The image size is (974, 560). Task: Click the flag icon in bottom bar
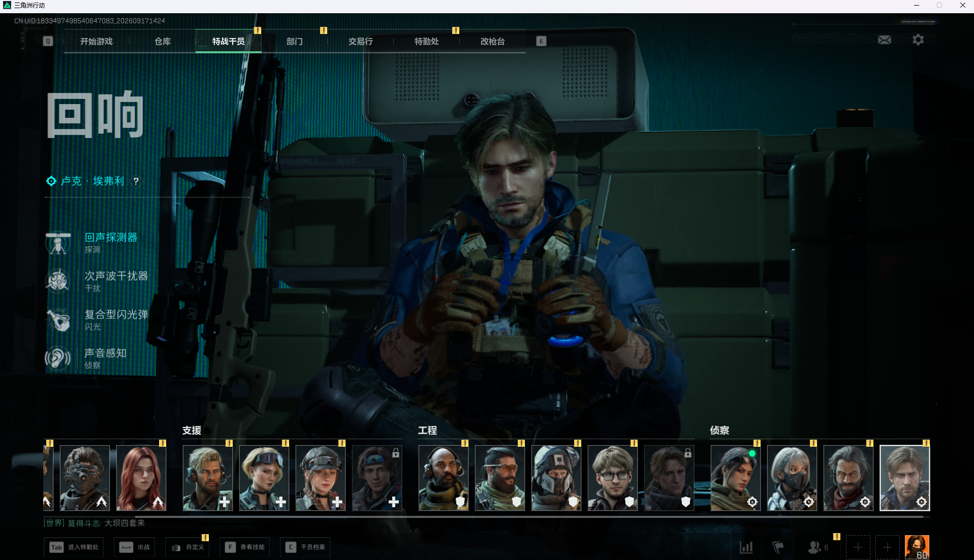[778, 547]
